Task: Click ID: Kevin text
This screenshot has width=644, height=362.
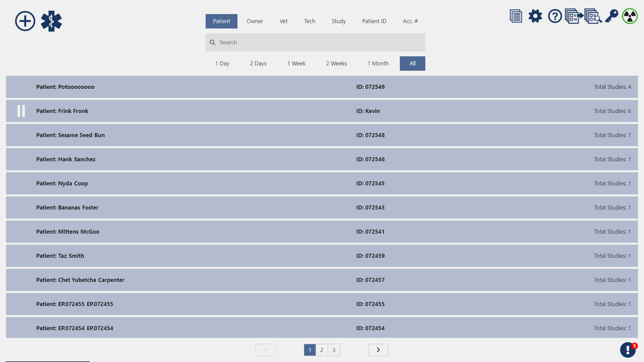Action: coord(368,111)
